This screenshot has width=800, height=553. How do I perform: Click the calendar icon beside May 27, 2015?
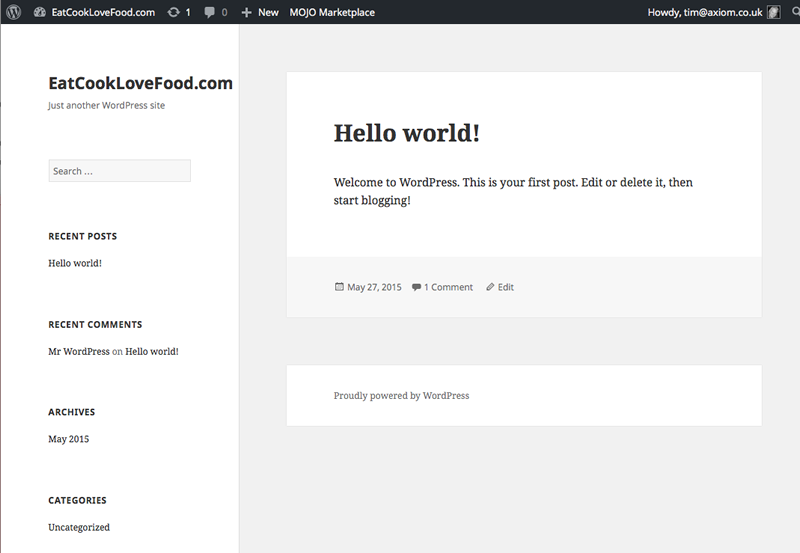(x=339, y=287)
